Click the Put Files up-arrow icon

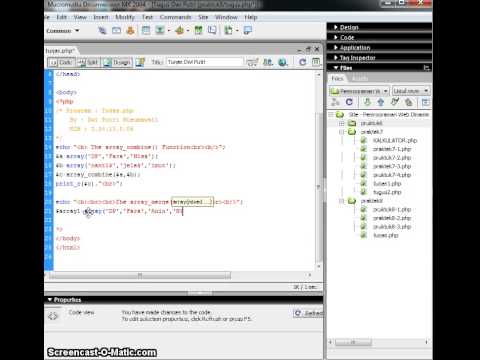click(x=381, y=102)
